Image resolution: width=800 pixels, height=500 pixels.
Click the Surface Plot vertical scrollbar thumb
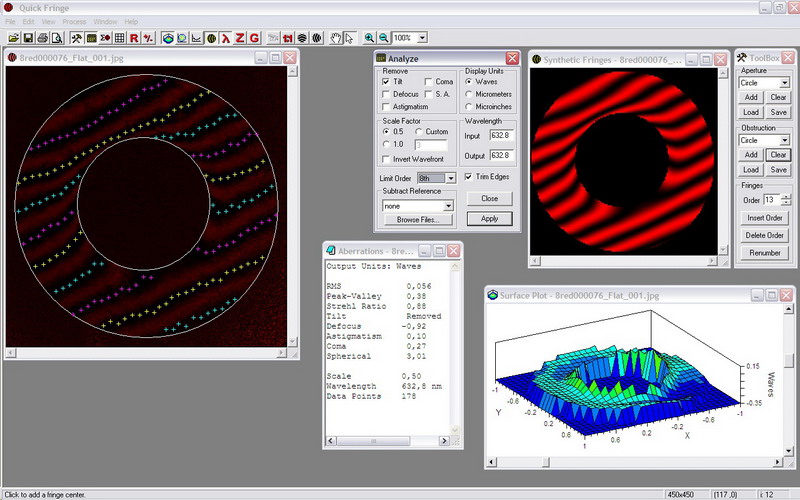tap(789, 360)
